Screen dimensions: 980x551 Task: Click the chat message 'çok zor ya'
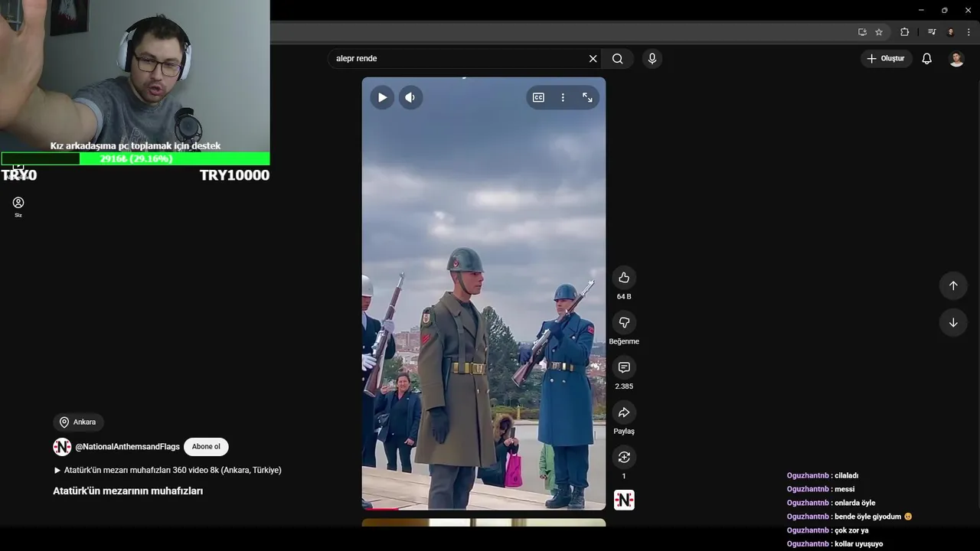851,530
